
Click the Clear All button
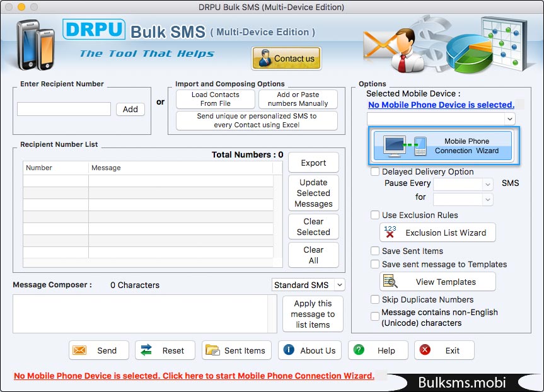(314, 255)
